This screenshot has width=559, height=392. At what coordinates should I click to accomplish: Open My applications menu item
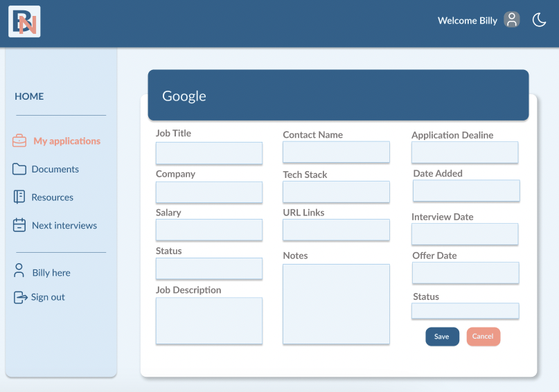point(67,141)
